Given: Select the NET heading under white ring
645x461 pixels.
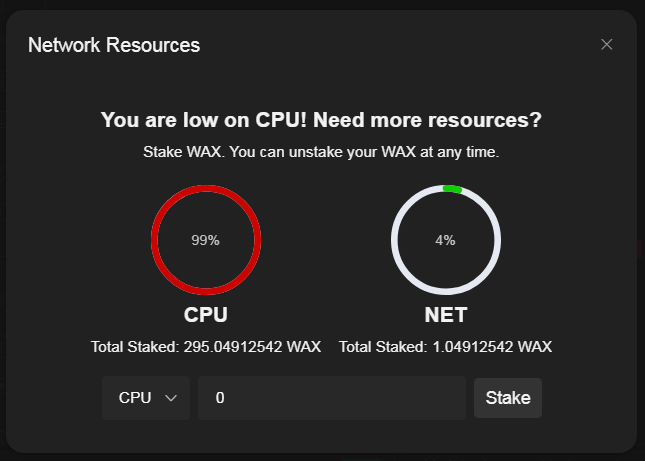Looking at the screenshot, I should [x=446, y=315].
